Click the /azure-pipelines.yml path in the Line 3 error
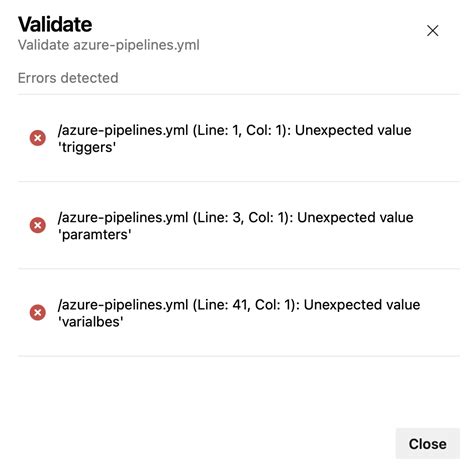This screenshot has width=474, height=472. click(x=123, y=218)
